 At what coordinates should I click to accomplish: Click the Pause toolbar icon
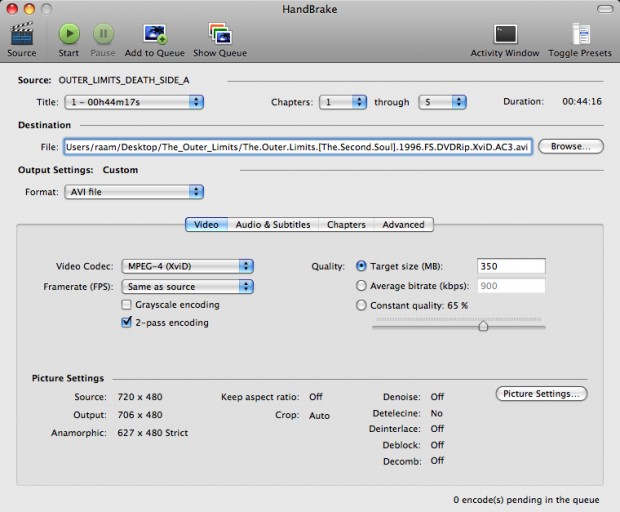[103, 34]
